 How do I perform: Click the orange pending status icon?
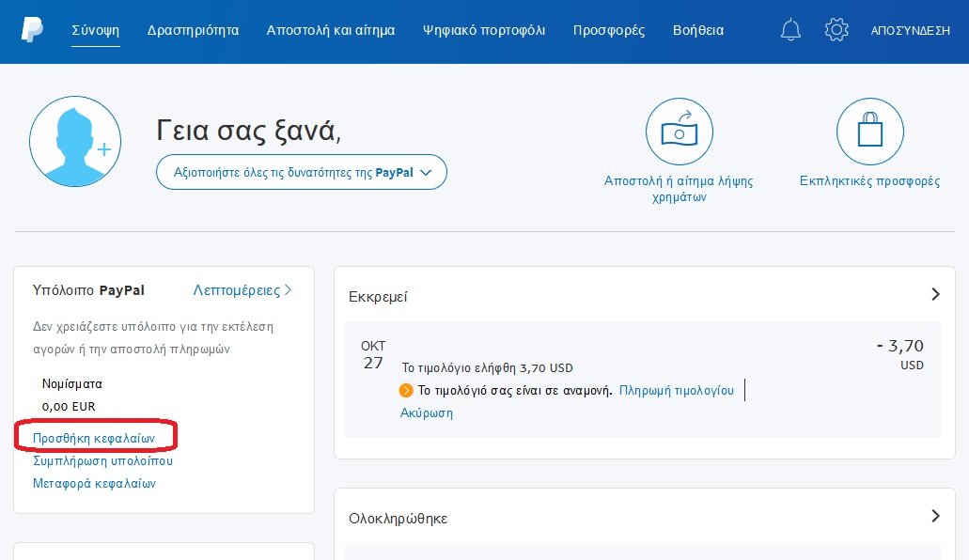click(406, 391)
